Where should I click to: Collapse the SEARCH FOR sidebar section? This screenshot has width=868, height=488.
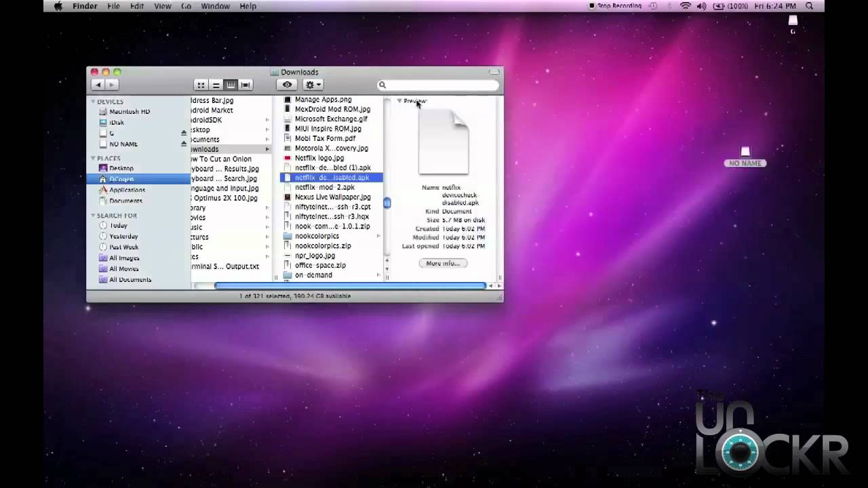point(93,216)
